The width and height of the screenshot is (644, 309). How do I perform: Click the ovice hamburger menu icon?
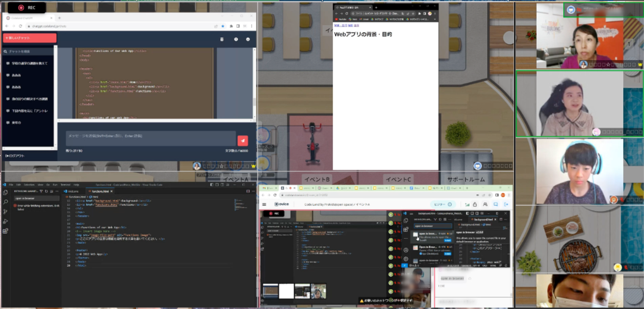pos(264,205)
